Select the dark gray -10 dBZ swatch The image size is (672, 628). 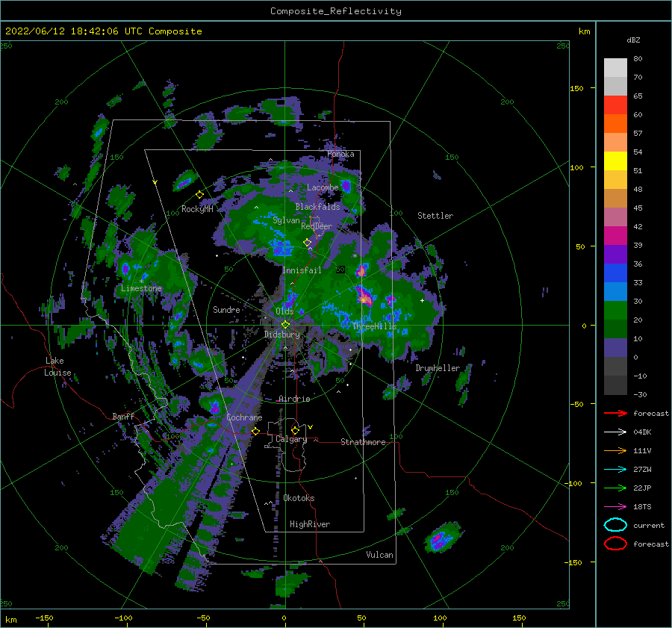615,385
